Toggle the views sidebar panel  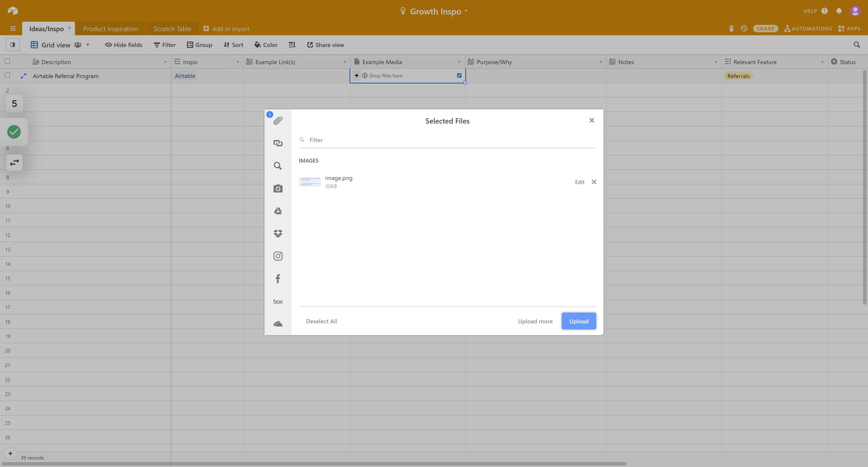tap(12, 44)
